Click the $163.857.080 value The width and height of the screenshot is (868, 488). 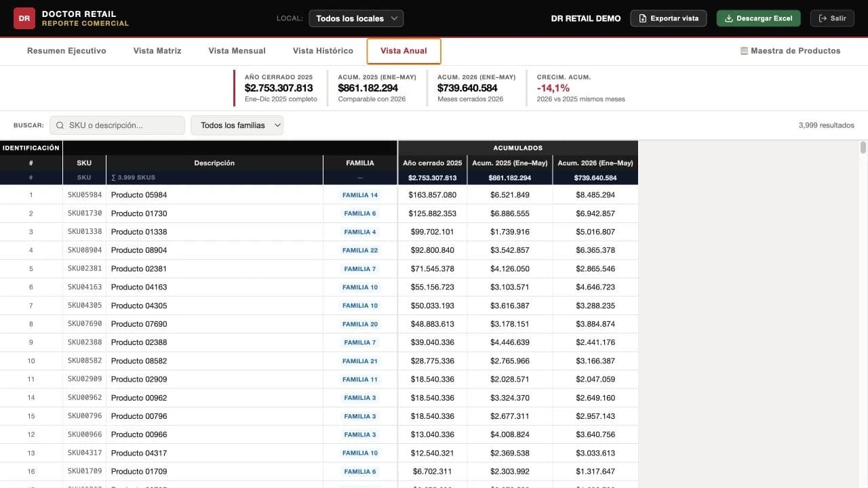pos(433,195)
